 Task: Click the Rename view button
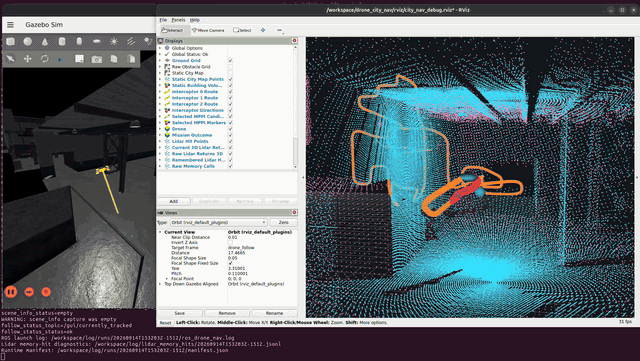pyautogui.click(x=274, y=313)
